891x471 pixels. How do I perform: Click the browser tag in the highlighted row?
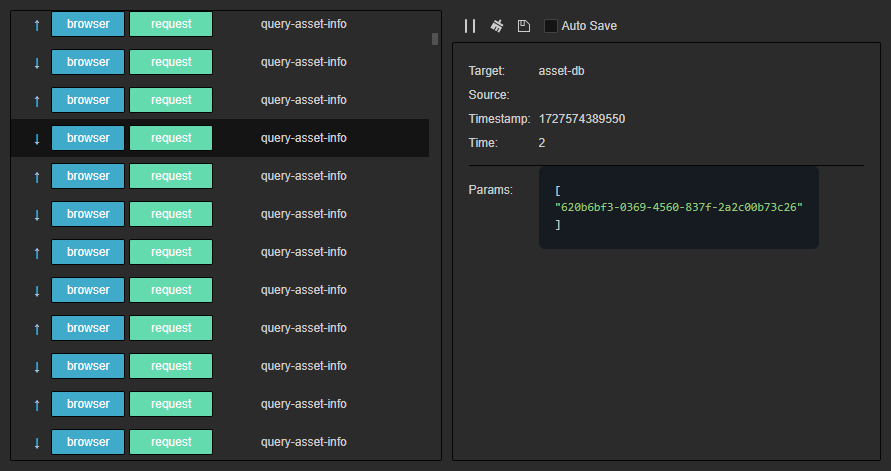tap(88, 138)
